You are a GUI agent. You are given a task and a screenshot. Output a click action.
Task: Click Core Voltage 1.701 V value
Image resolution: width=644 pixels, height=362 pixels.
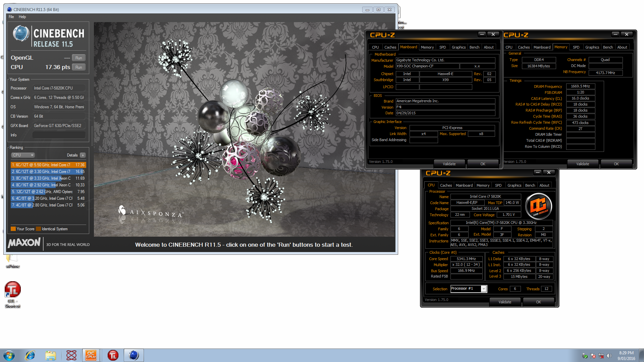(x=508, y=215)
